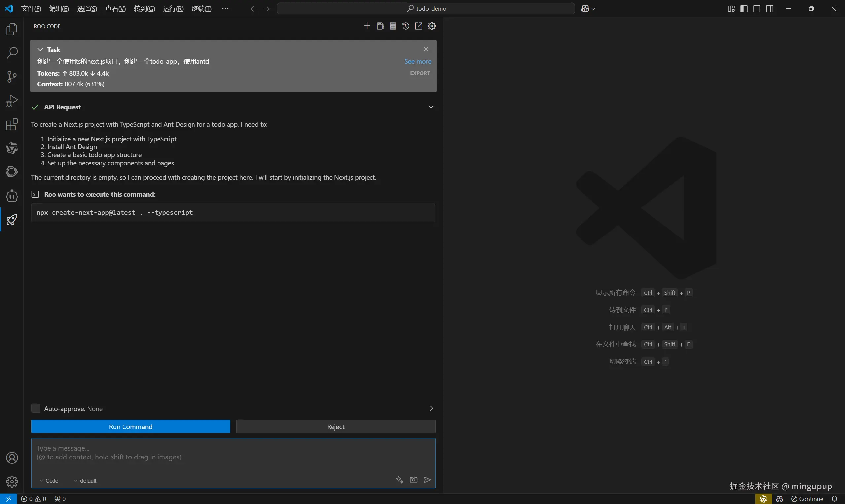The height and width of the screenshot is (504, 845).
Task: Open Roo Code task history icon
Action: tap(406, 26)
